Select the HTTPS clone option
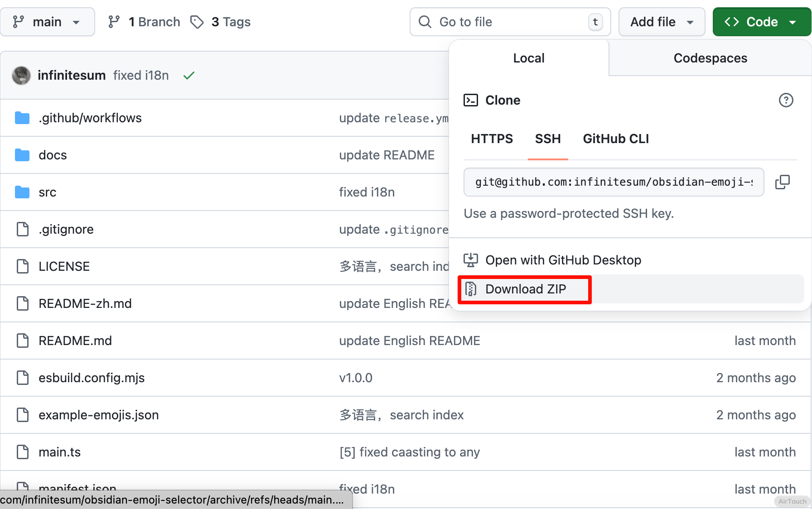 492,139
